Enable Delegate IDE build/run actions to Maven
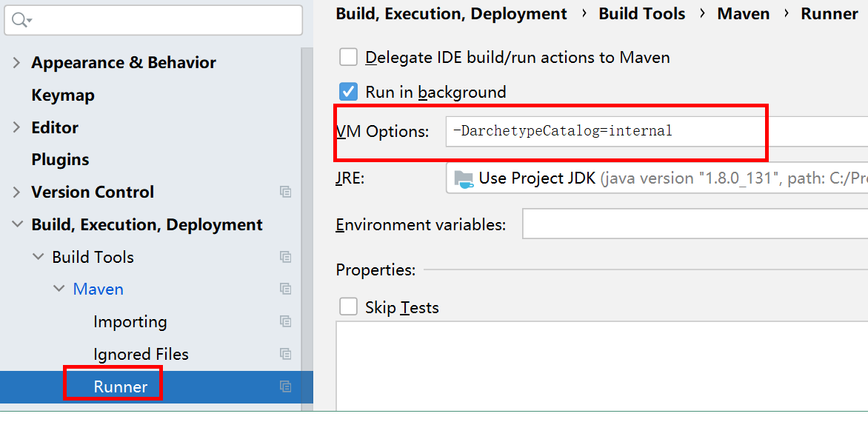868x422 pixels. click(348, 57)
